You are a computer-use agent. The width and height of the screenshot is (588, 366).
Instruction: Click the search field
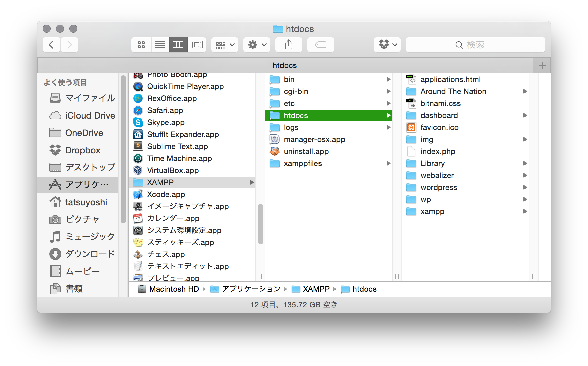pos(476,45)
